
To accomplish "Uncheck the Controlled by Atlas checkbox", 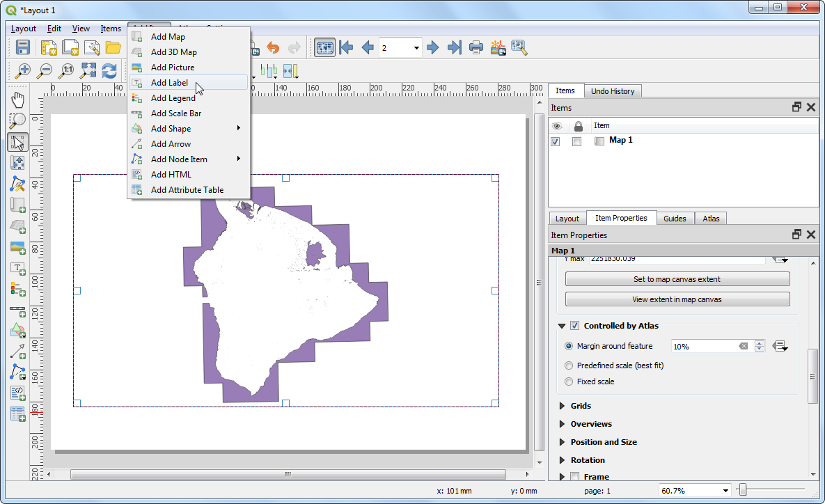I will 575,326.
